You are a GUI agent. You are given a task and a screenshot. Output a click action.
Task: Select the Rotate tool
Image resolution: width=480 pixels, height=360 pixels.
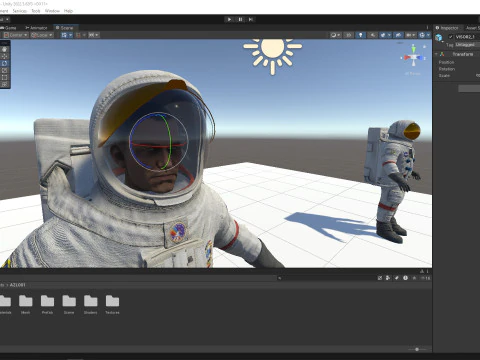(4, 63)
